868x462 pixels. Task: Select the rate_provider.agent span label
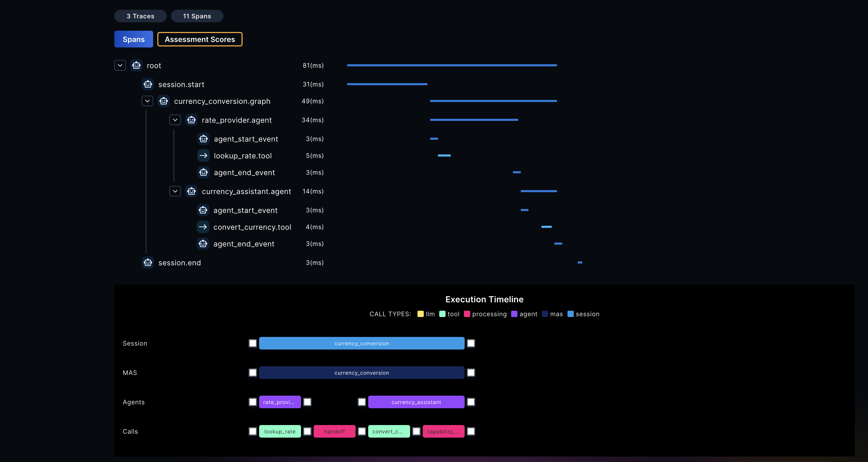(x=237, y=120)
